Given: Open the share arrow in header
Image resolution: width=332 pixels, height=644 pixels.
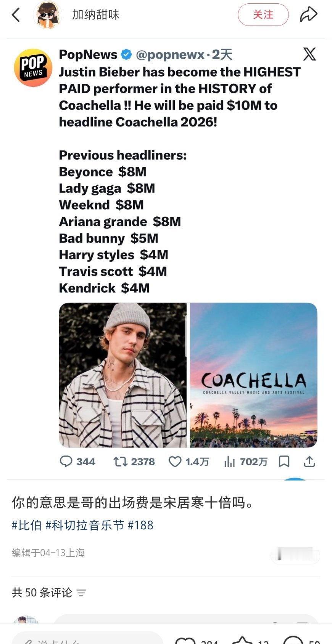Looking at the screenshot, I should [x=308, y=15].
